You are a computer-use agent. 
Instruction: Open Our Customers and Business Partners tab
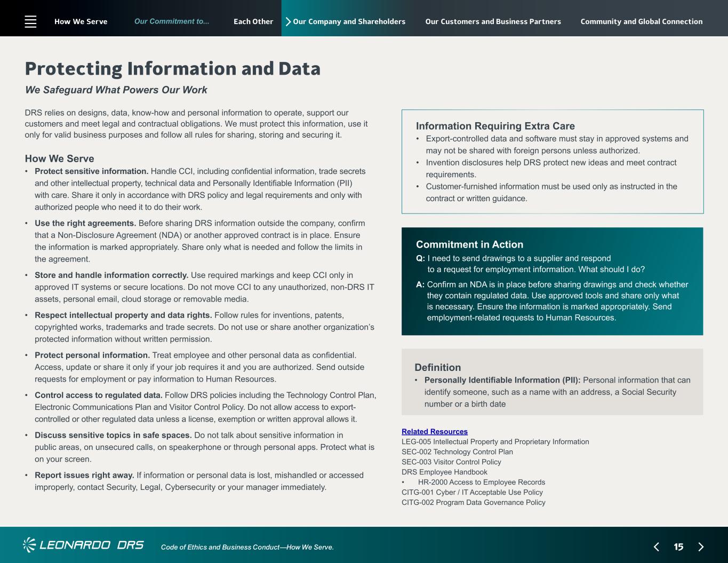[x=493, y=21]
